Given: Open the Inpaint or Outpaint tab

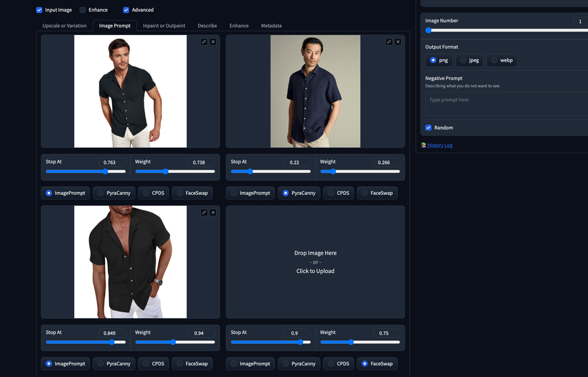Looking at the screenshot, I should click(x=164, y=26).
